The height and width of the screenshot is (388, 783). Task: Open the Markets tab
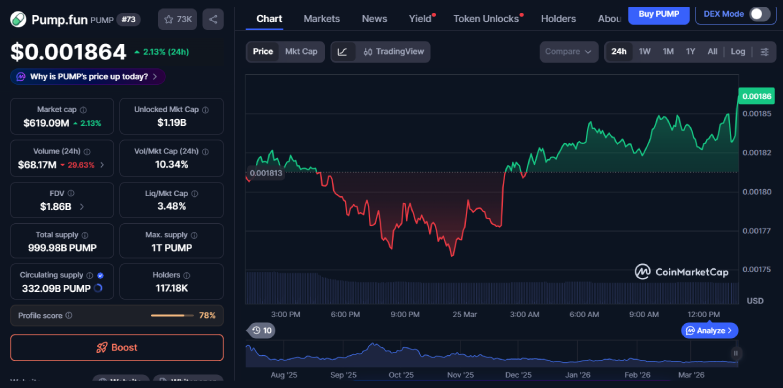(322, 18)
